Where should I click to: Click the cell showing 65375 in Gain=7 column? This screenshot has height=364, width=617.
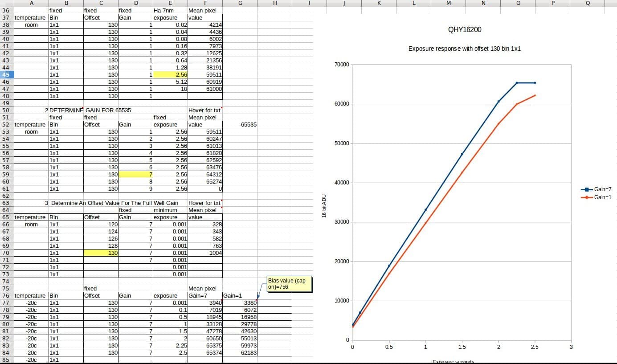(205, 345)
